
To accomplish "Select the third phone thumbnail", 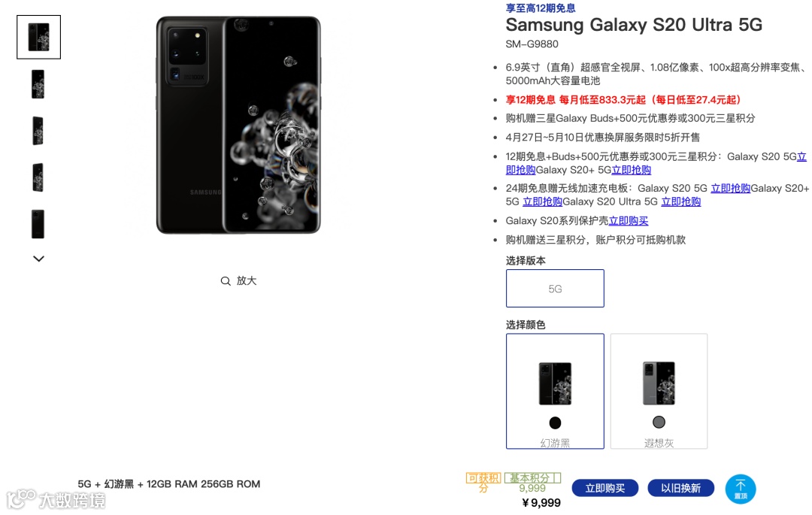I will (38, 130).
